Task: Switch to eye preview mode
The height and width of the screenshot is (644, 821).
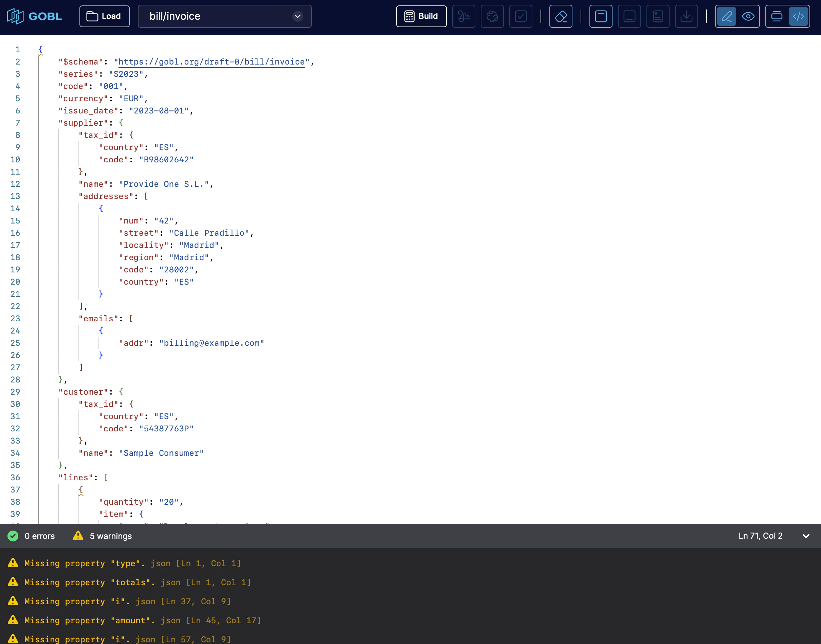Action: point(748,16)
